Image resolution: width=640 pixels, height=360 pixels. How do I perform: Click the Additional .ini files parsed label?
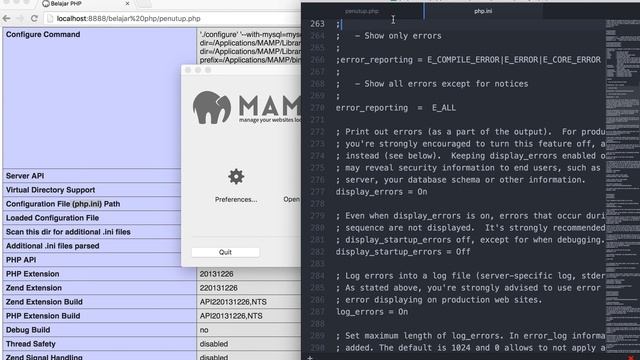tap(52, 246)
